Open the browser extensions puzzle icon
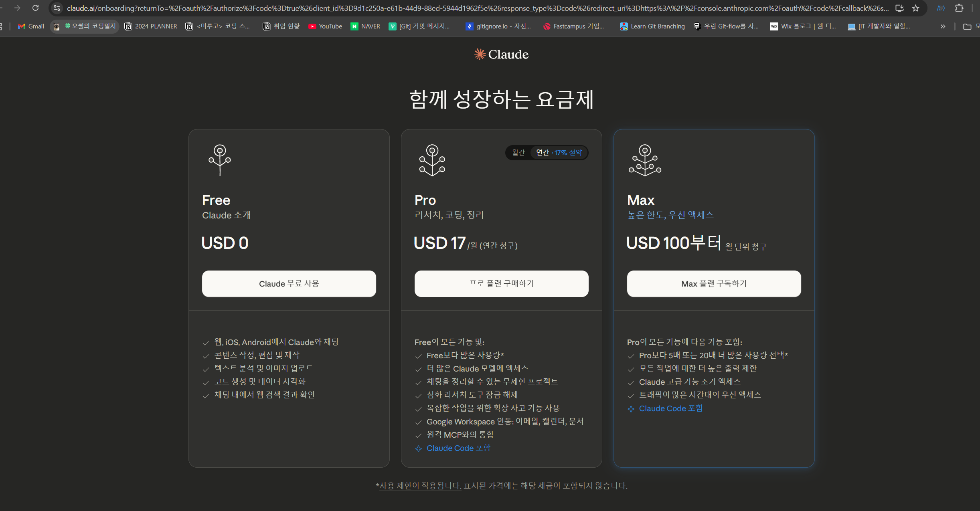The width and height of the screenshot is (980, 511). (x=959, y=8)
